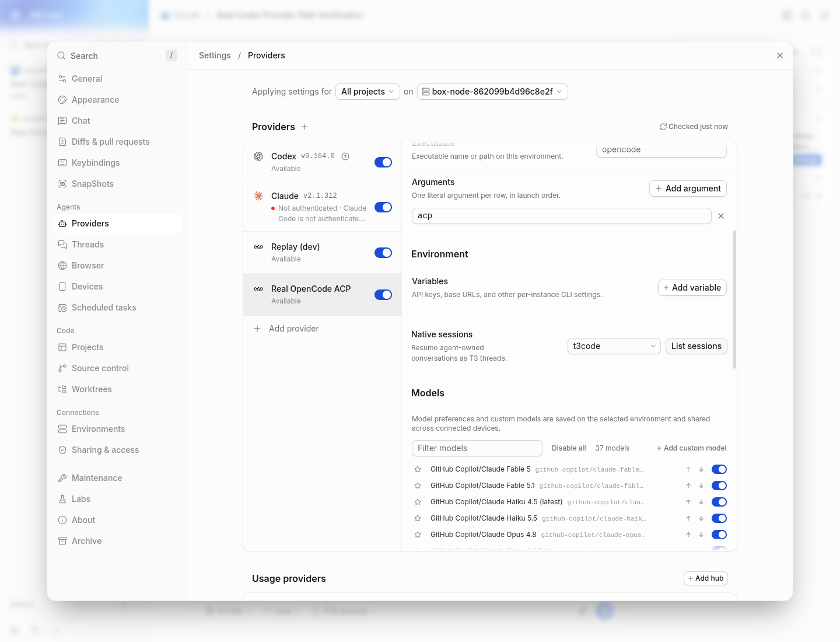Click the provider details vertical scrollbar
The width and height of the screenshot is (840, 642).
734,299
